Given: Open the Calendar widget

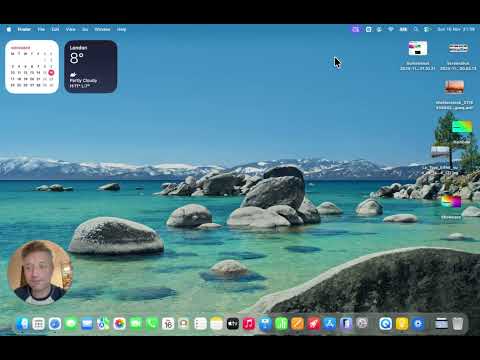Looking at the screenshot, I should [x=32, y=67].
